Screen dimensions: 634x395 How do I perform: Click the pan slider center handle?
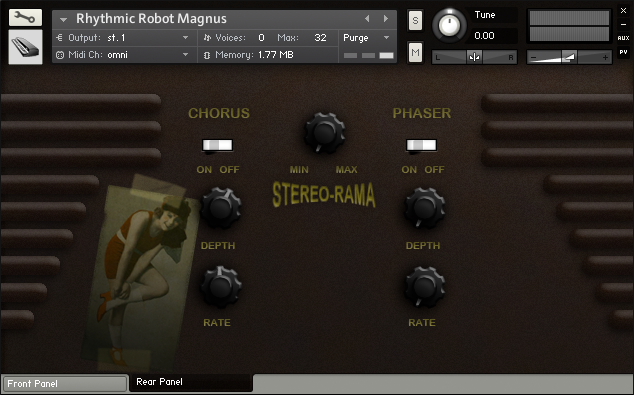pyautogui.click(x=474, y=57)
